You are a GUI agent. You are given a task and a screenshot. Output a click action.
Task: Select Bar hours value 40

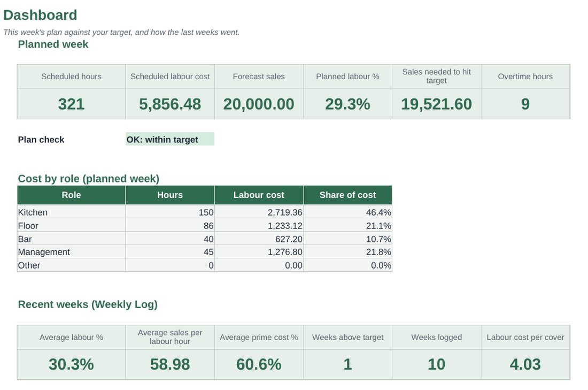208,239
